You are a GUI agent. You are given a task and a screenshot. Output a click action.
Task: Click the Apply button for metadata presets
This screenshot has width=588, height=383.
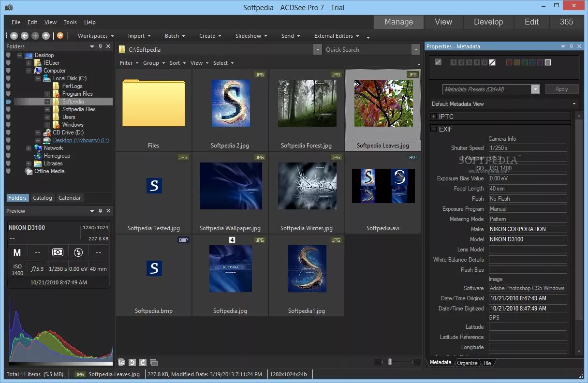[x=561, y=89]
